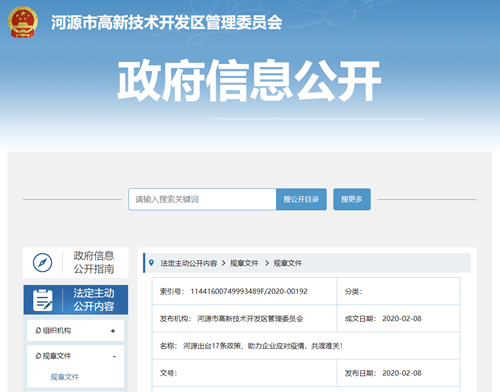Focus the 请输入搜索关键词 search field
Screen dimensions: 500x392
[x=202, y=199]
